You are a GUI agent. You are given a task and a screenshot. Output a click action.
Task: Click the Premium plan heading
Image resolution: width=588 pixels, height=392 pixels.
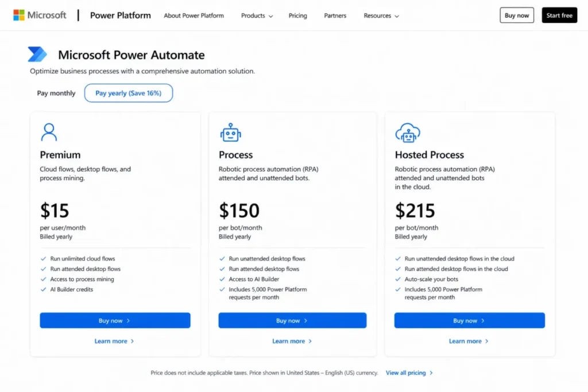60,155
